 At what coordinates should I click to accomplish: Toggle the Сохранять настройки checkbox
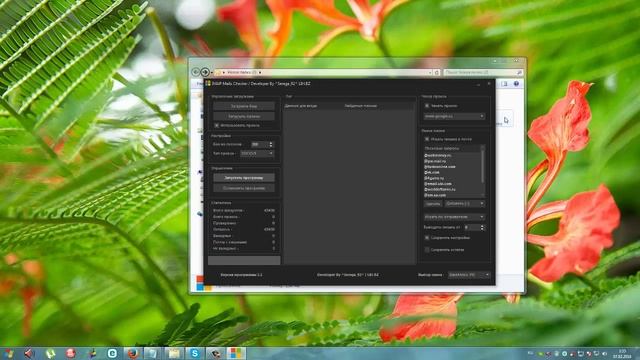pos(427,238)
